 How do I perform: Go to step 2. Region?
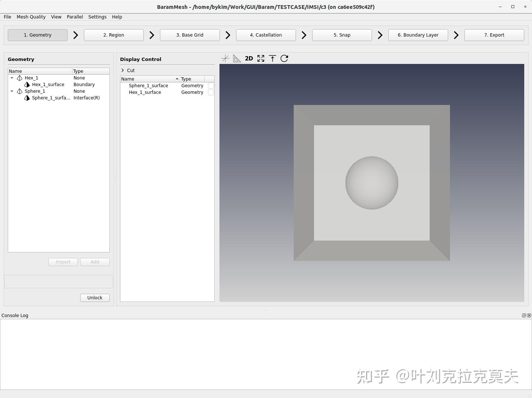114,35
